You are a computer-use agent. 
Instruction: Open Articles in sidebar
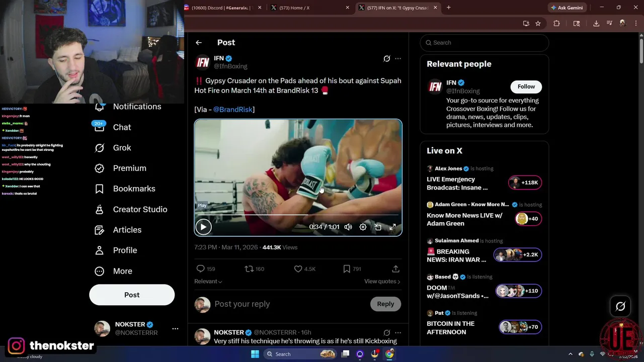click(x=118, y=230)
